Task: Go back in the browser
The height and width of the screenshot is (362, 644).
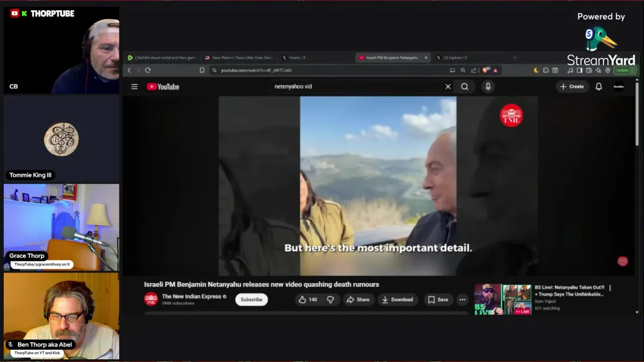Action: (x=129, y=70)
